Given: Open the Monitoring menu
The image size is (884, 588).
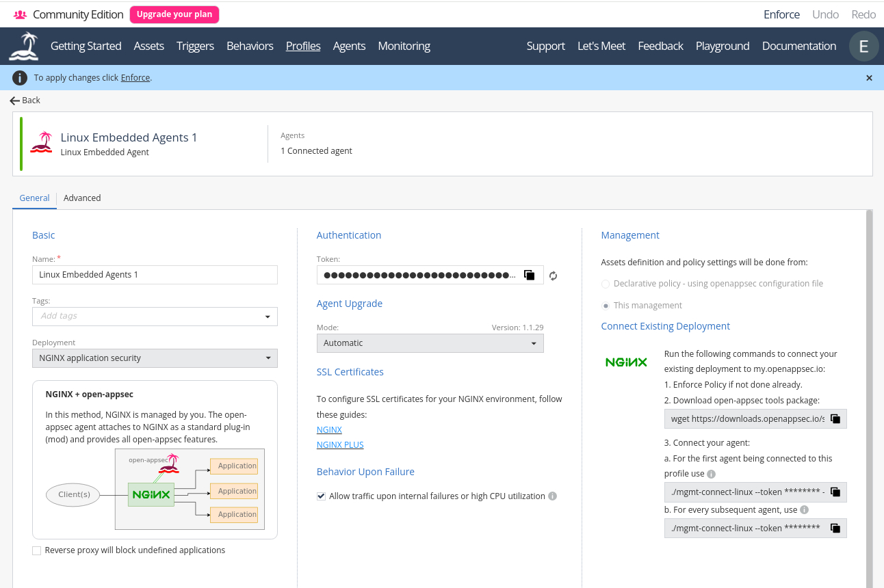Looking at the screenshot, I should (x=404, y=46).
